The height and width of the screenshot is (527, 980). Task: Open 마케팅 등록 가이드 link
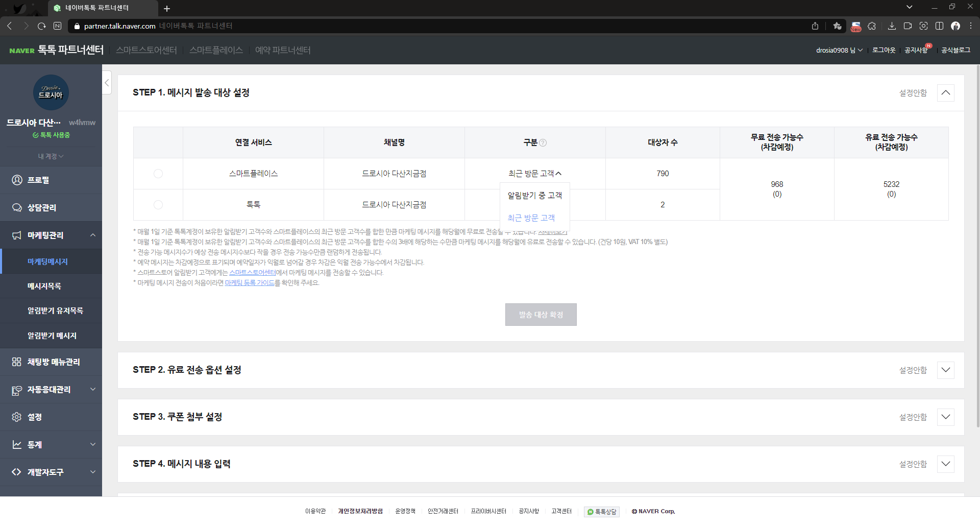point(250,283)
